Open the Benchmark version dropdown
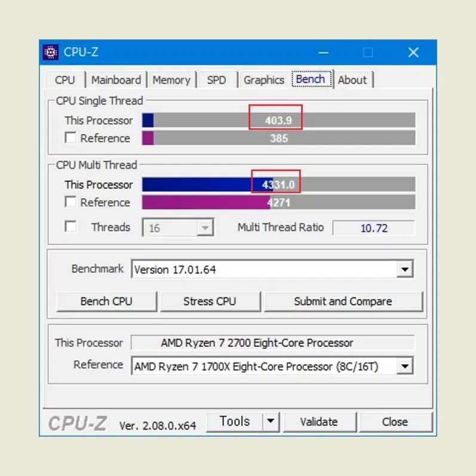This screenshot has height=476, width=476. pos(405,269)
